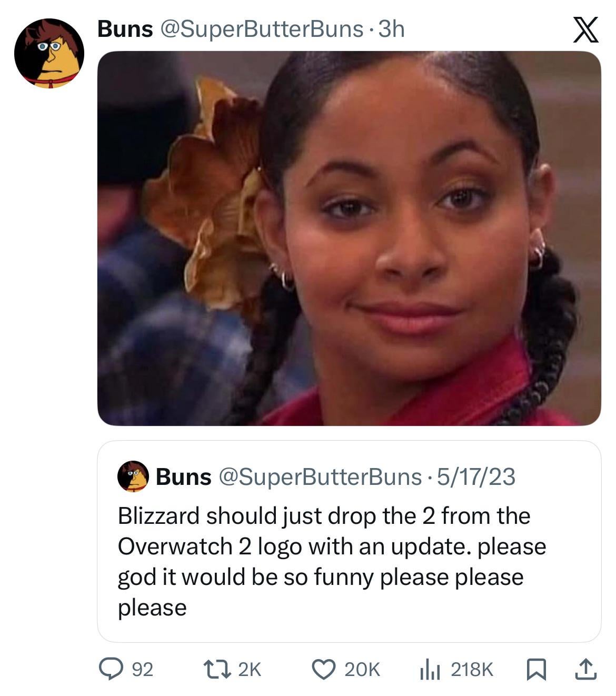Click the X logo in the corner
The height and width of the screenshot is (696, 616).
pos(585,29)
